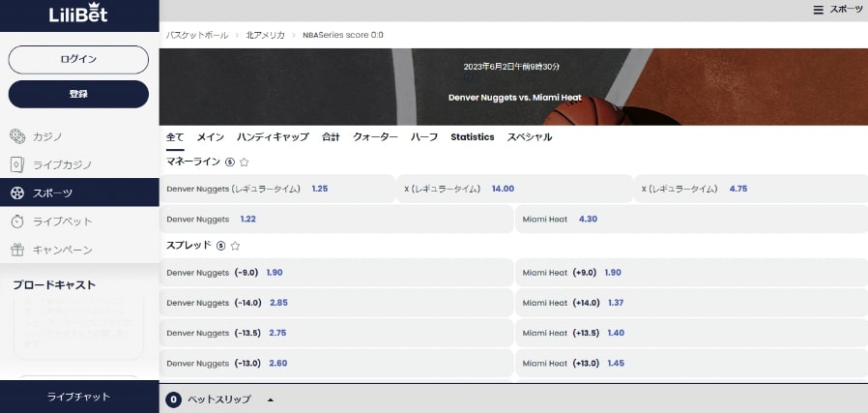Bet Denver Nuggets moneyline 1.22
The height and width of the screenshot is (413, 868).
336,220
